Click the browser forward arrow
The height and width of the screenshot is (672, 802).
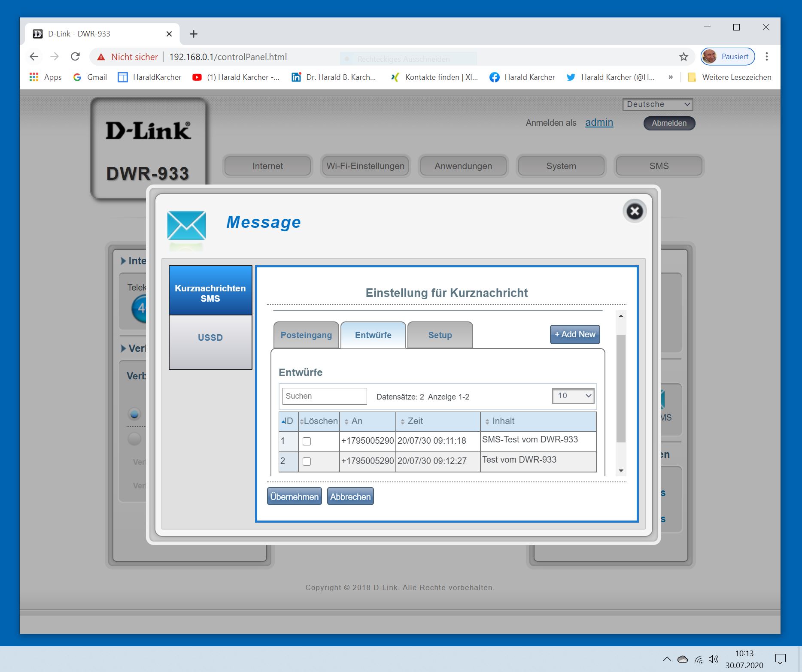pos(55,57)
